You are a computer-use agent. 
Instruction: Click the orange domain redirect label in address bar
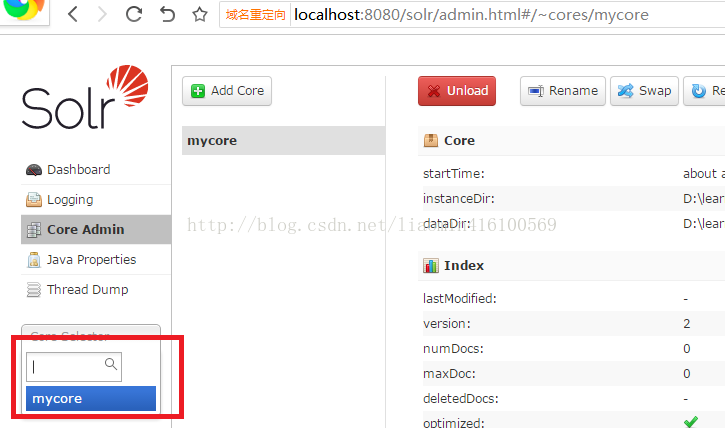pyautogui.click(x=255, y=15)
